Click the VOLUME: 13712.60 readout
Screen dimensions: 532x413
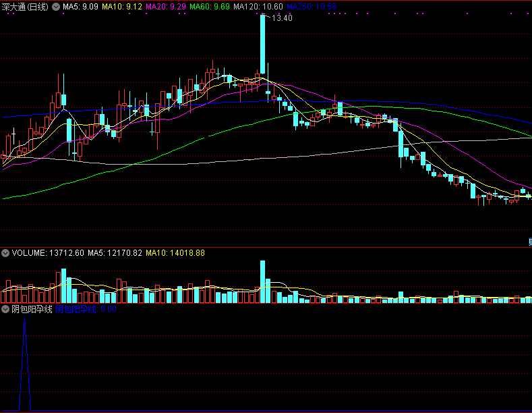(x=48, y=253)
